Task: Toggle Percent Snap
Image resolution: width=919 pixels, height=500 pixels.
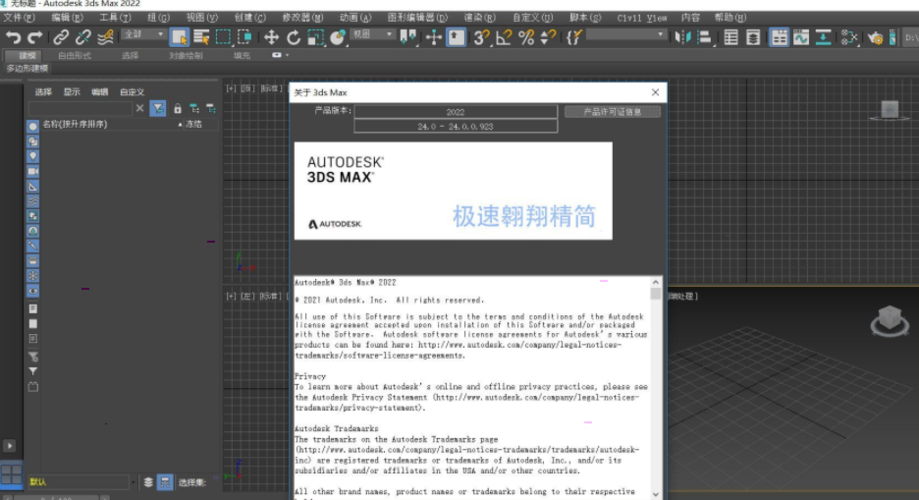Action: (x=526, y=38)
